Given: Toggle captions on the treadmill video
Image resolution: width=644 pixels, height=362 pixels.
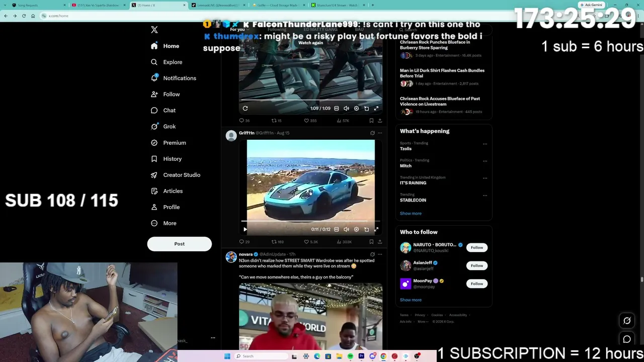Looking at the screenshot, I should [337, 108].
